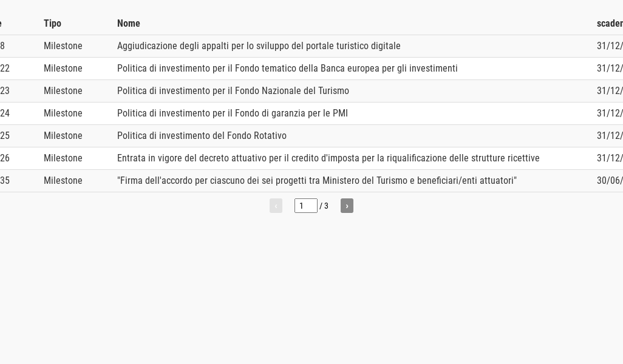Click Milestone type in row 22
The image size is (623, 364).
click(x=63, y=69)
